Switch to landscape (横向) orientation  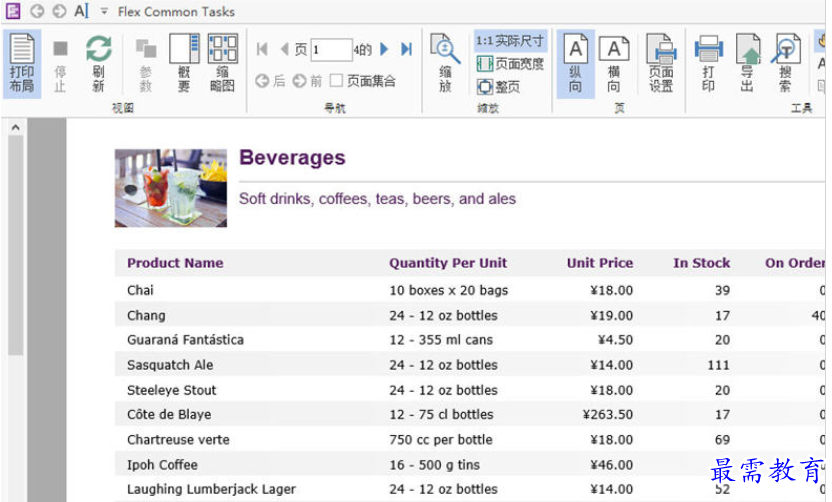coord(614,64)
